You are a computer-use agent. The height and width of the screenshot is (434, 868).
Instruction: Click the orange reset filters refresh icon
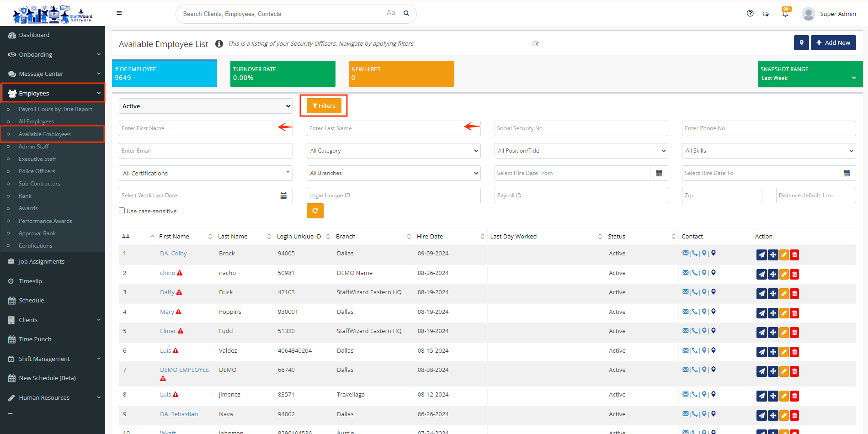click(x=315, y=211)
